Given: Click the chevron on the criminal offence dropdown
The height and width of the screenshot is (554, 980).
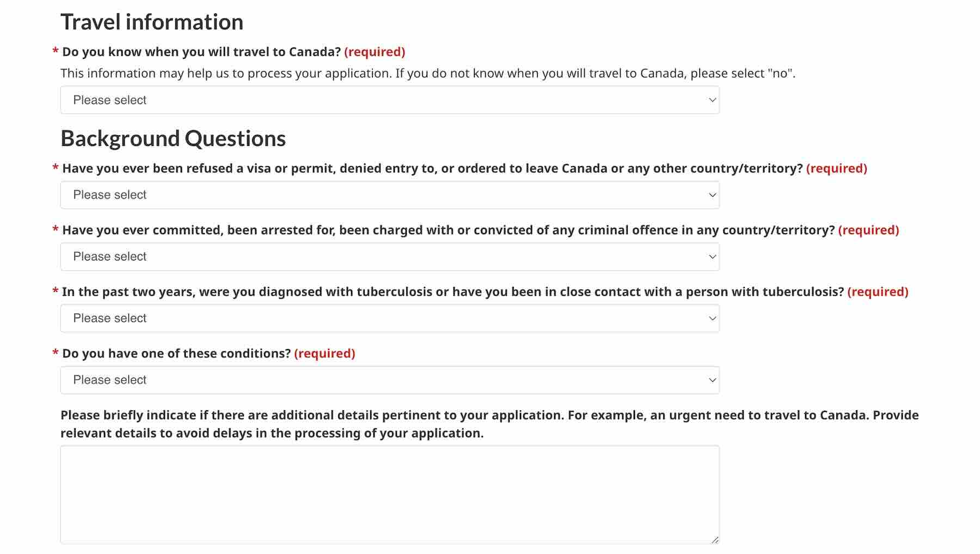Looking at the screenshot, I should coord(712,256).
